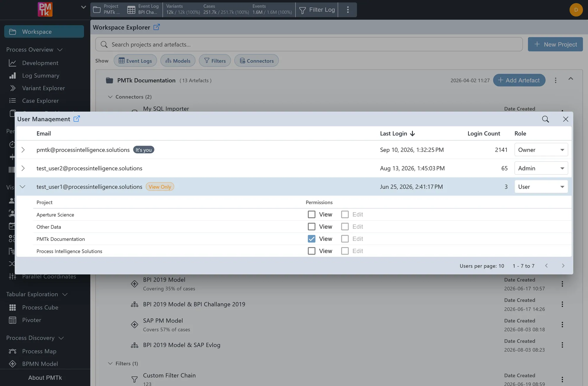Open BPI 2019 Model & SAP Evlog options
The width and height of the screenshot is (588, 386).
click(562, 345)
